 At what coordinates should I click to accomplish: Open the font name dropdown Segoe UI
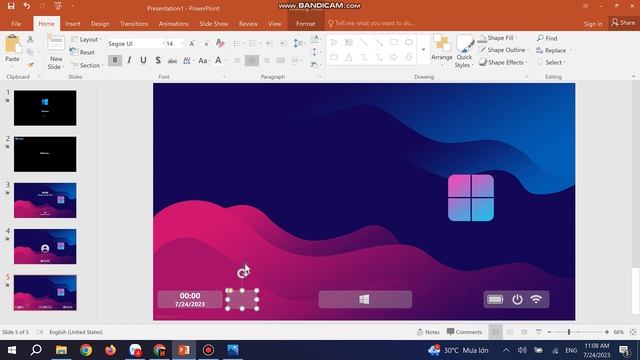(164, 43)
